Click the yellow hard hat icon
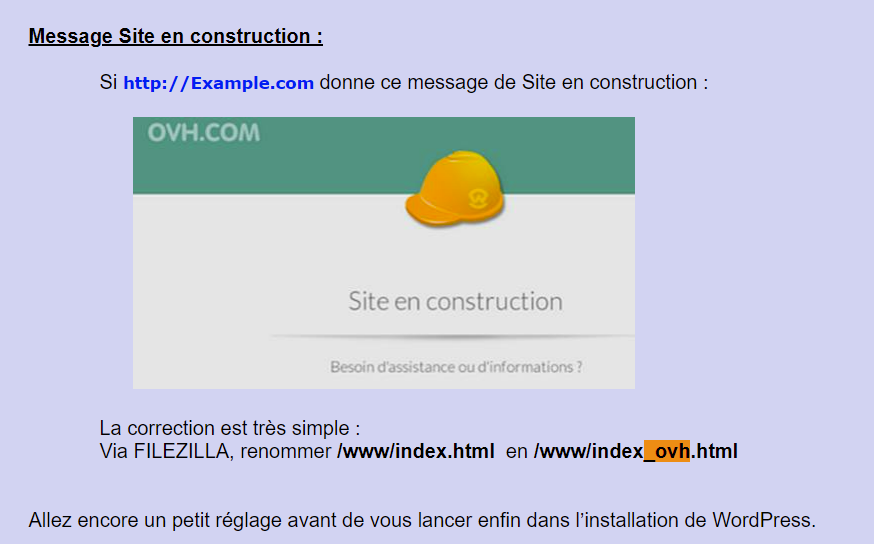 [454, 187]
